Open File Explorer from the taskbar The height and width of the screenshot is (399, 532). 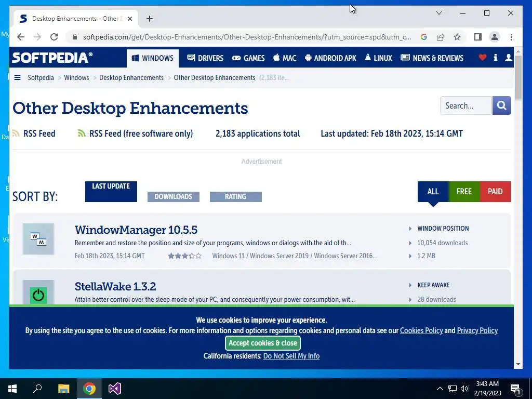tap(63, 389)
